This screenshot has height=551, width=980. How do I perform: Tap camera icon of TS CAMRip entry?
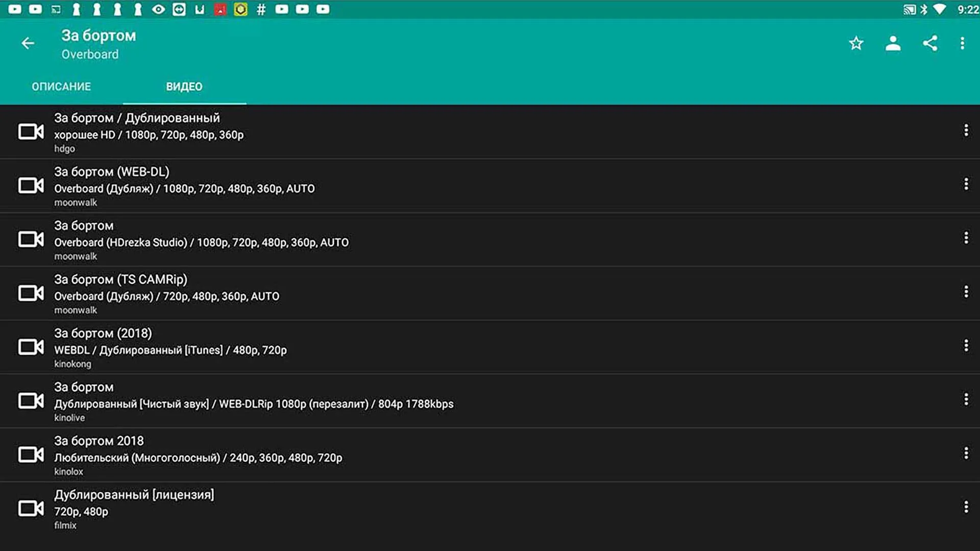[31, 293]
